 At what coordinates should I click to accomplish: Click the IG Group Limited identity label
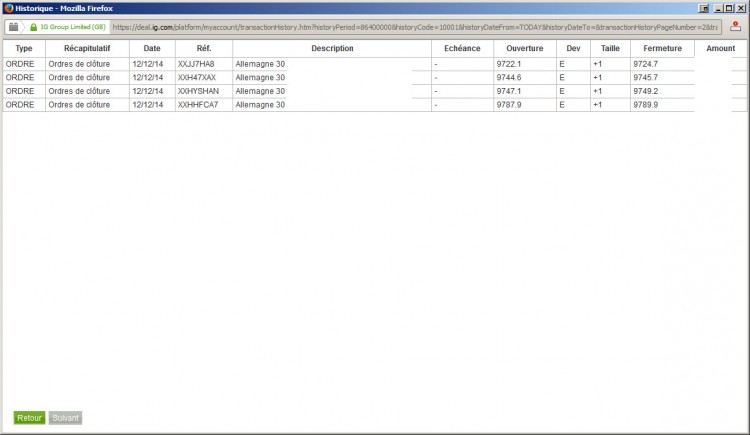pos(73,27)
